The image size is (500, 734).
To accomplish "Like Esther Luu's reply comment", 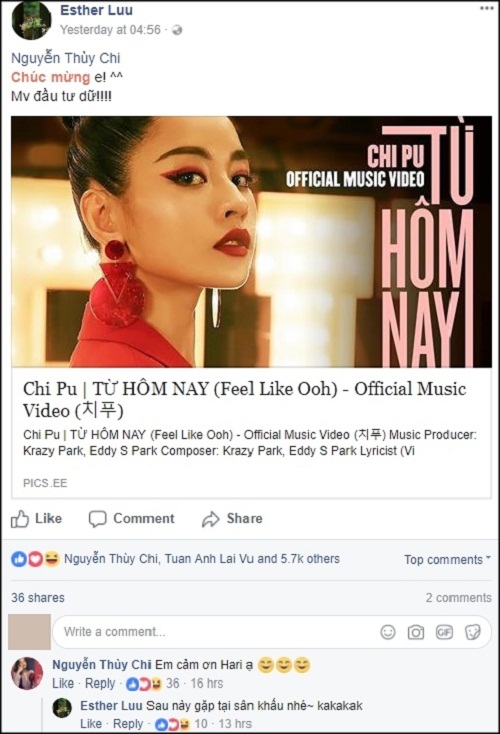I will (x=91, y=724).
